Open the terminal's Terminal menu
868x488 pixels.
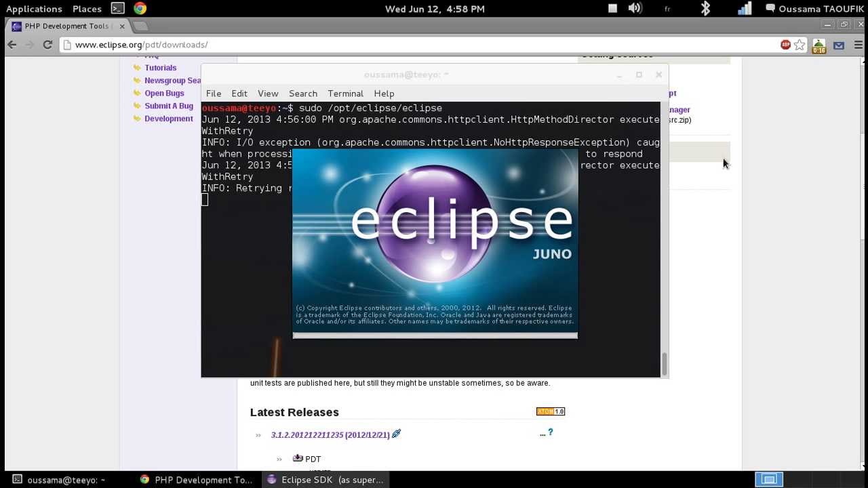[x=346, y=94]
